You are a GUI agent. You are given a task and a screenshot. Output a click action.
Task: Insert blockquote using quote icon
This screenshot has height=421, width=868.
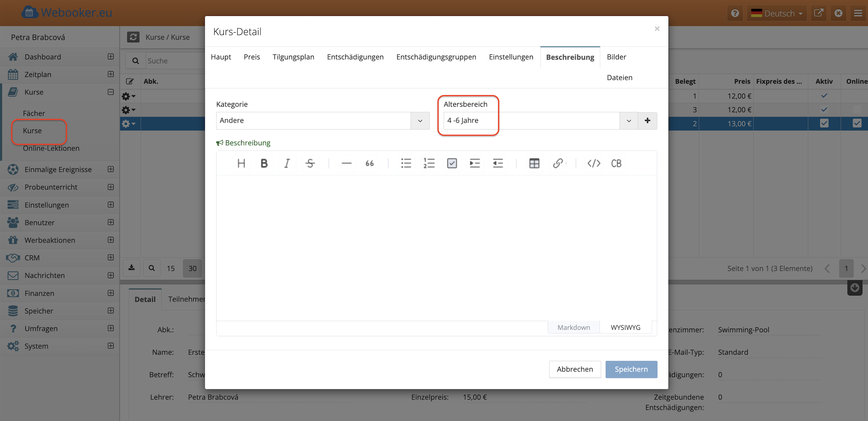369,163
